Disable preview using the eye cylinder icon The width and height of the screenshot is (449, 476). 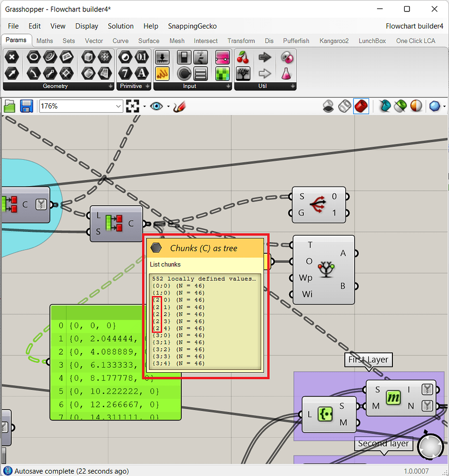(328, 106)
